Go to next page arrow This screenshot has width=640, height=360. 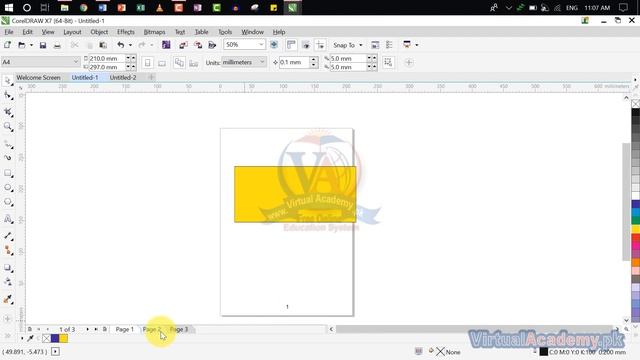point(87,329)
